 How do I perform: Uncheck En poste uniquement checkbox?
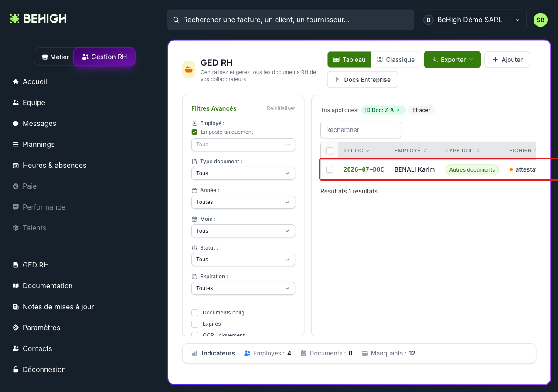[194, 132]
